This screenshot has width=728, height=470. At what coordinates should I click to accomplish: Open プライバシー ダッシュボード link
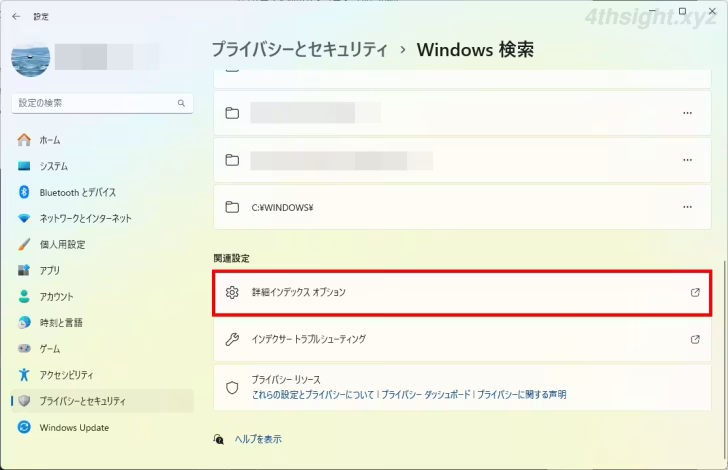(426, 395)
